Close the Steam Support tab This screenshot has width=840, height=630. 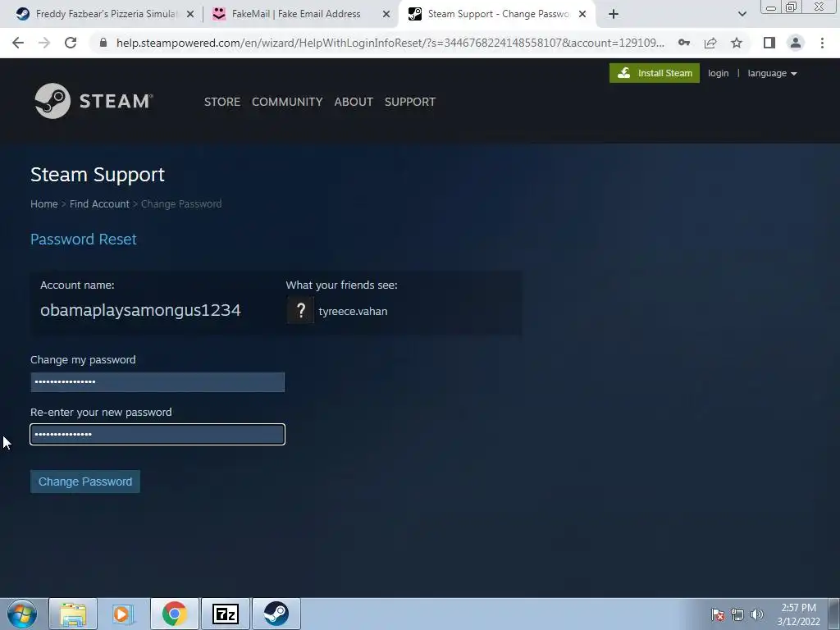(x=582, y=14)
